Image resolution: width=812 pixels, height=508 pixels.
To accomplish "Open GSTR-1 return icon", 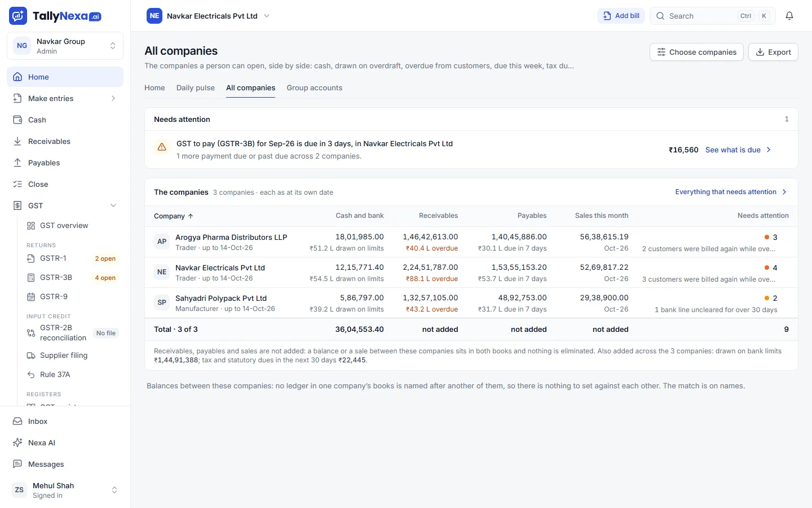I will tap(31, 259).
